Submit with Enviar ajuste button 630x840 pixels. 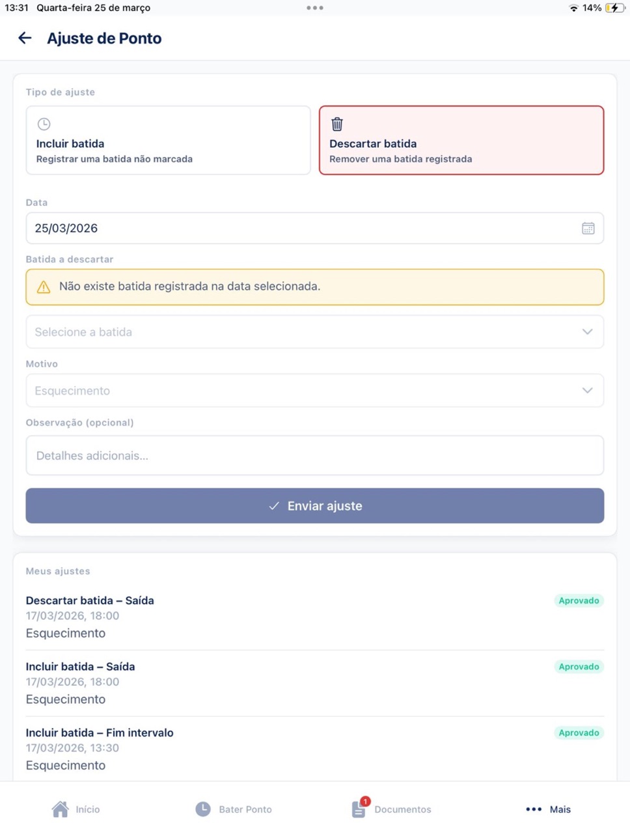tap(314, 506)
